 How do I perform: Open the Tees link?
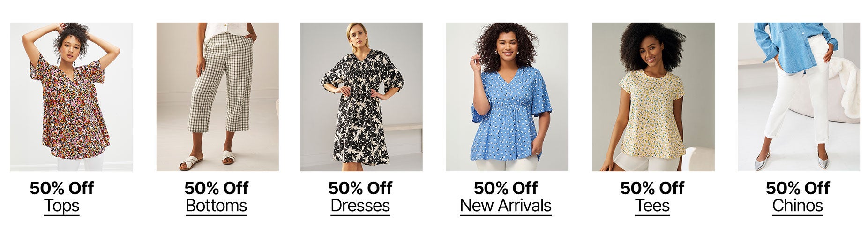(x=652, y=206)
